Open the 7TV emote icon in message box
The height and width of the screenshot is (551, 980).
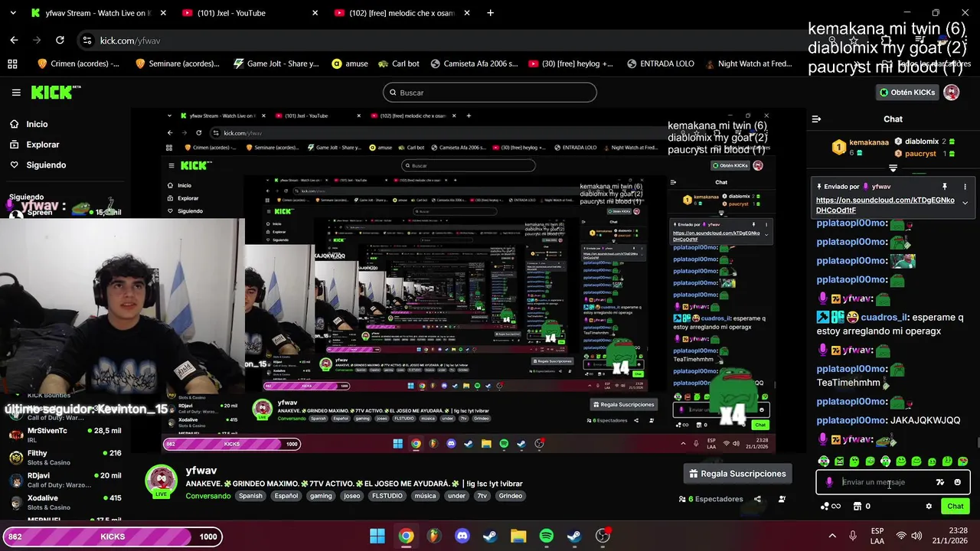940,482
